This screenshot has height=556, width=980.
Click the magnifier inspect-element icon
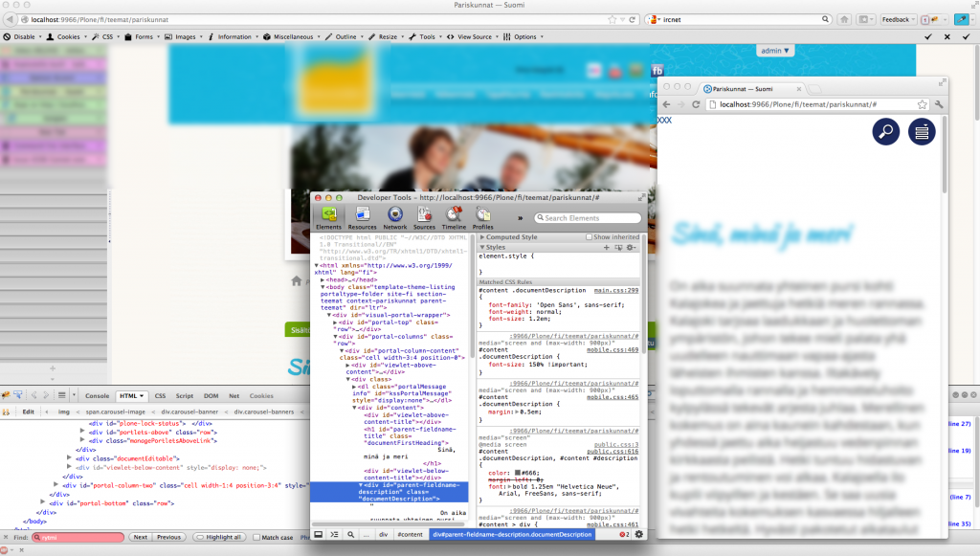click(350, 535)
